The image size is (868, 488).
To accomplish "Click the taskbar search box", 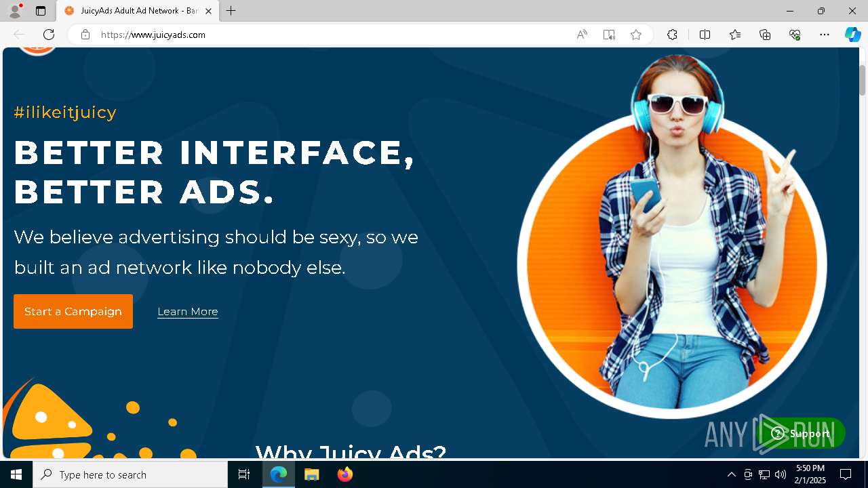I will pos(130,474).
